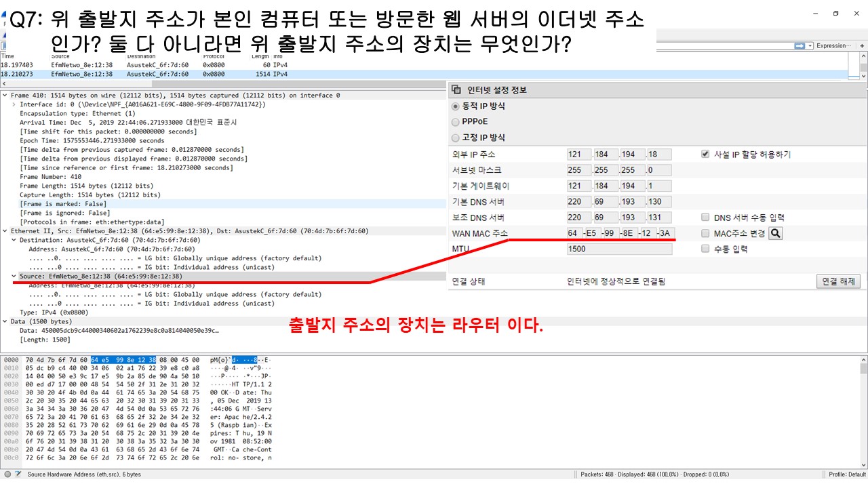Click last field 0 of 서브넷 마스크

659,170
